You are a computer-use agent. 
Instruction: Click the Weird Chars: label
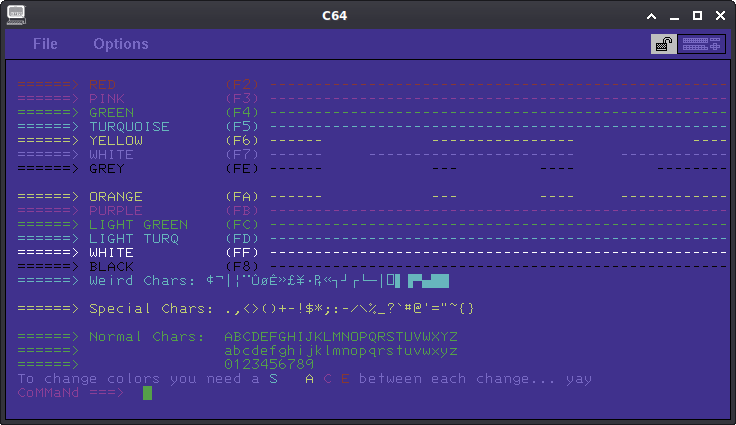coord(143,281)
